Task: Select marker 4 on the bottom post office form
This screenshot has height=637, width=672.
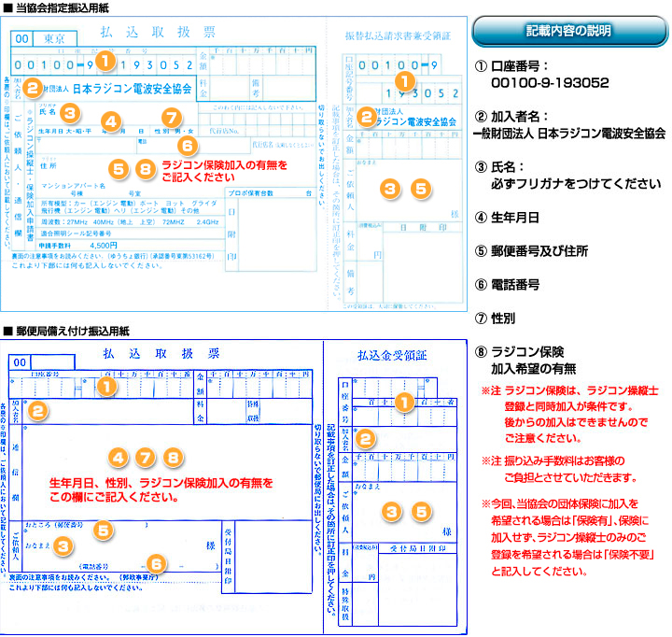Action: tap(119, 457)
